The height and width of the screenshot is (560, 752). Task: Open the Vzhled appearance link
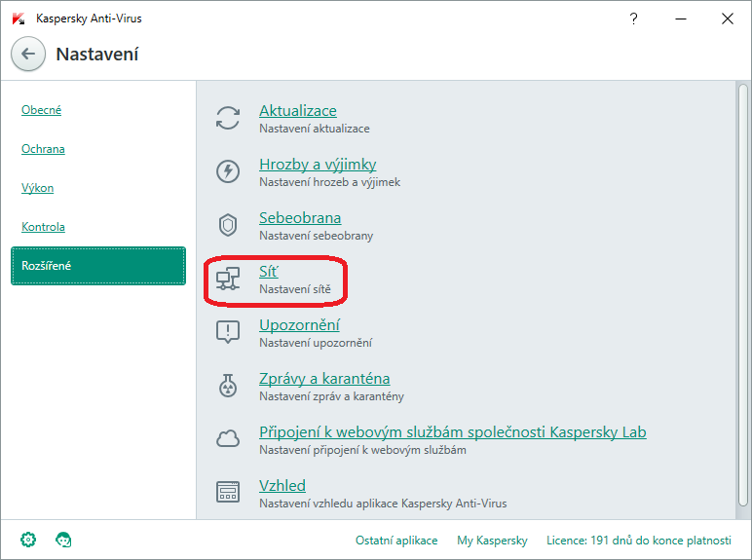282,486
